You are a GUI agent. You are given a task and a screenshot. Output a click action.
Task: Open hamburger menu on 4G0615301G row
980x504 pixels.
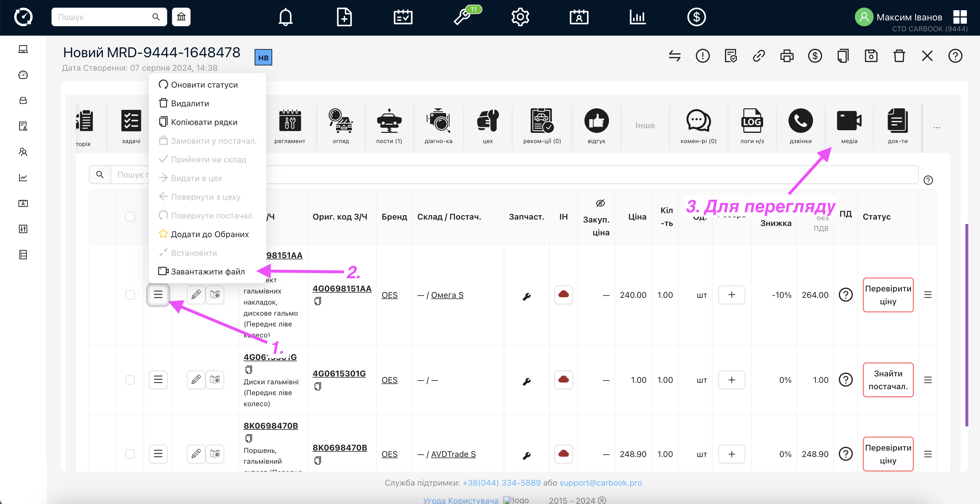tap(158, 380)
